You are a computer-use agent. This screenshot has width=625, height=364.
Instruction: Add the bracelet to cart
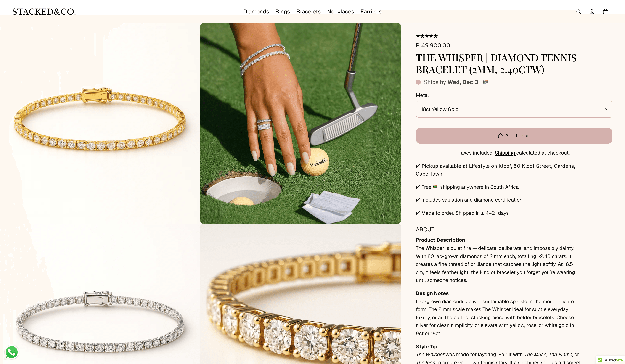click(514, 136)
